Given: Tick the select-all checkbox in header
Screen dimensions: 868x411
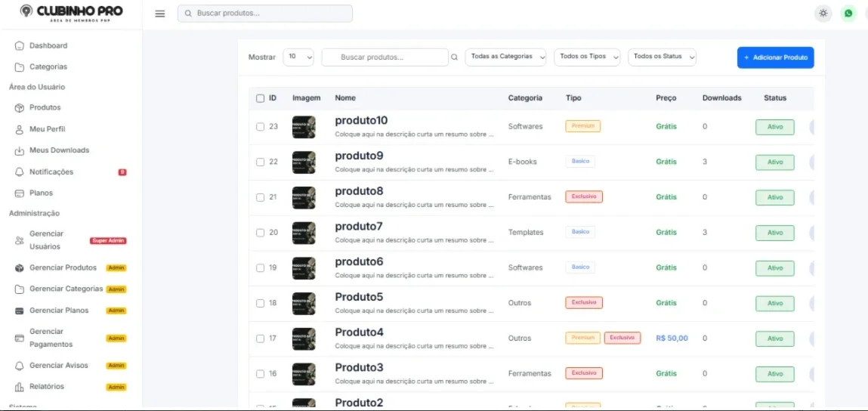Looking at the screenshot, I should coord(260,98).
